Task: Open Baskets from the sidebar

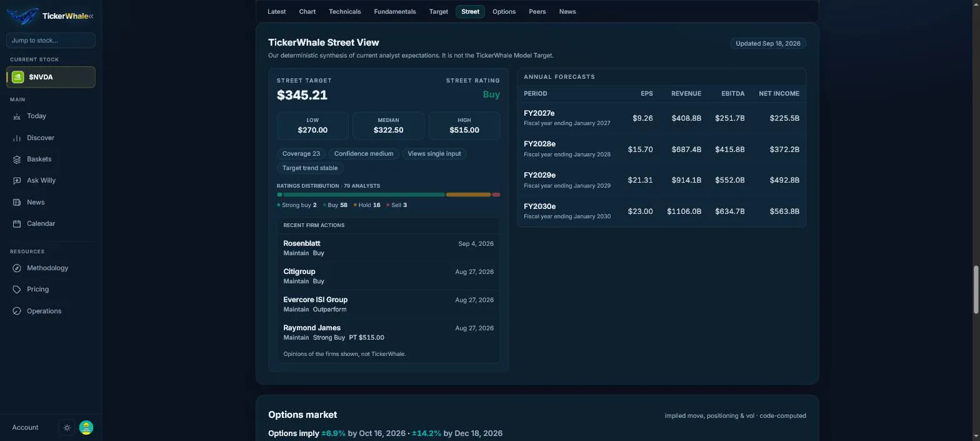Action: [x=51, y=160]
